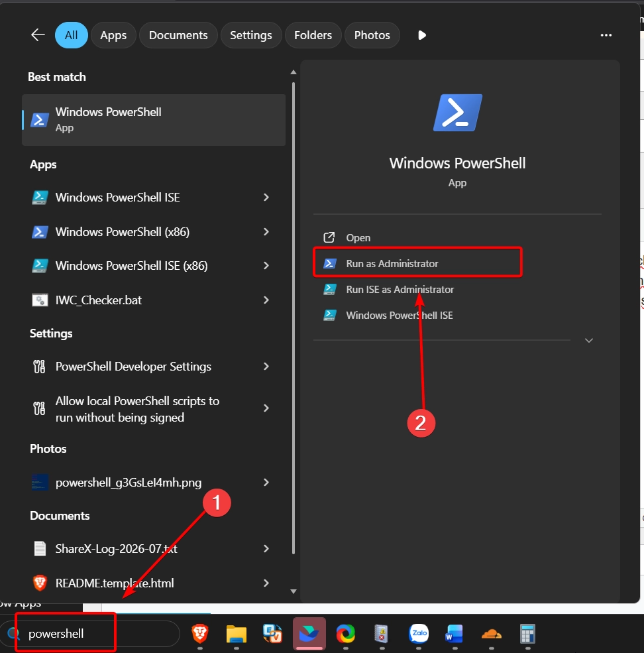Open Windows PowerShell best match result
The image size is (644, 653).
pos(154,120)
